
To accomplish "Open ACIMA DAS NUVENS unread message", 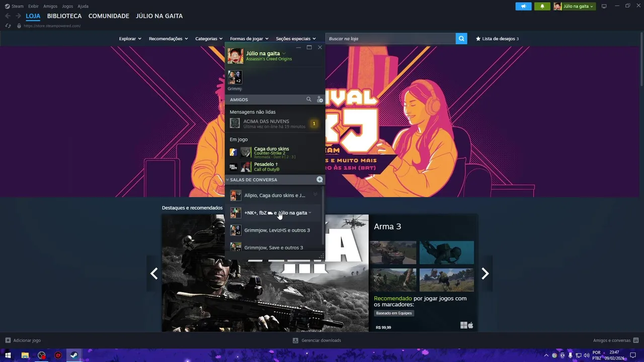I will click(x=274, y=123).
